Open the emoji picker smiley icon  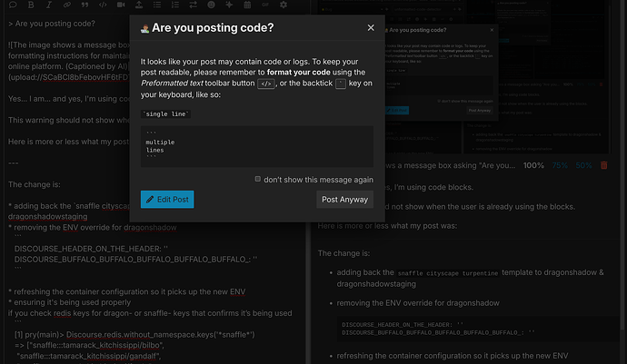click(x=211, y=5)
